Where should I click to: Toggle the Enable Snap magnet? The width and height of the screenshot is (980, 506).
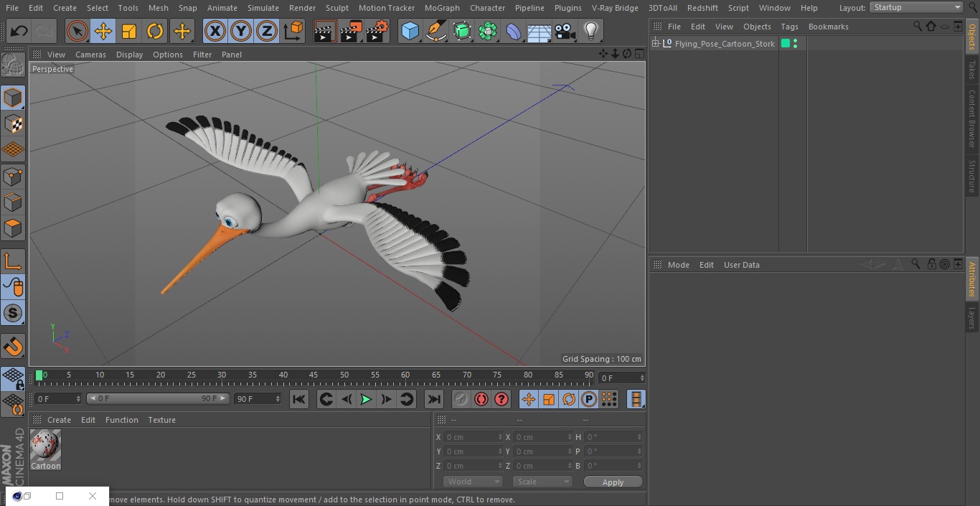pyautogui.click(x=13, y=346)
